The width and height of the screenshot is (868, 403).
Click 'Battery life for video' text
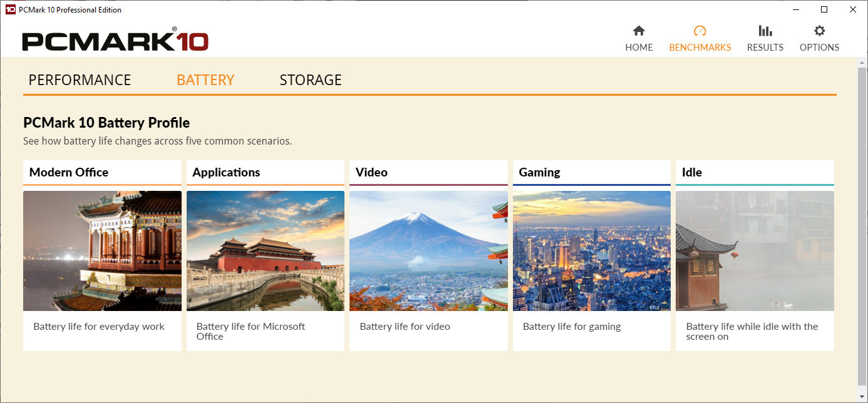coord(405,327)
